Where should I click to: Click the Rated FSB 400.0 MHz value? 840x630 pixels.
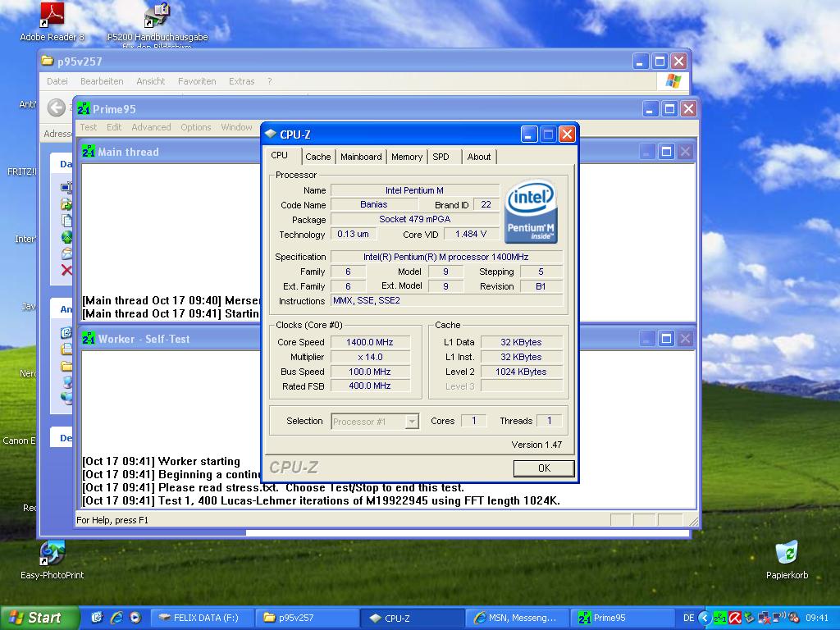(370, 386)
